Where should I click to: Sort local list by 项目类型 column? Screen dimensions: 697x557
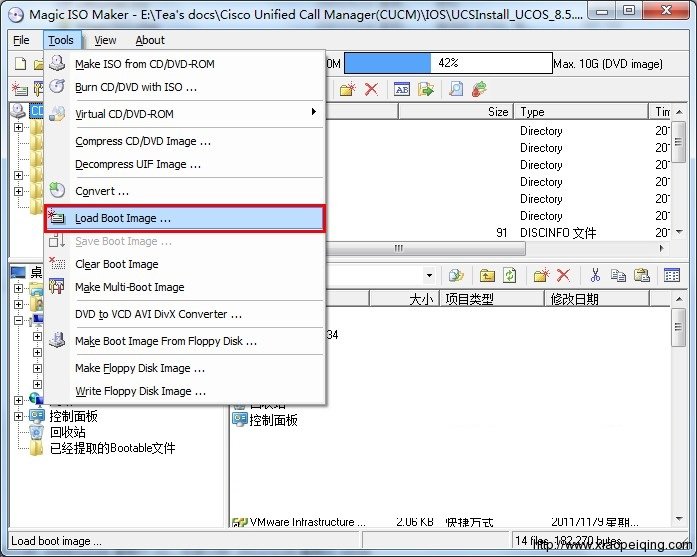click(492, 299)
